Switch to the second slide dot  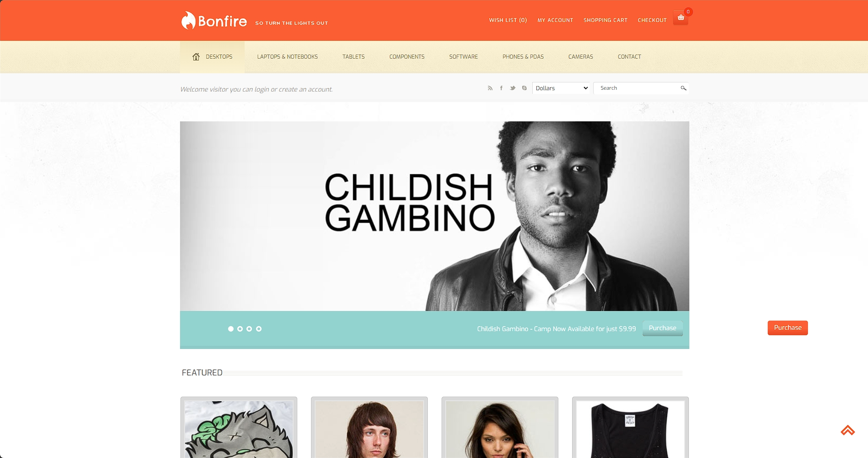tap(240, 329)
